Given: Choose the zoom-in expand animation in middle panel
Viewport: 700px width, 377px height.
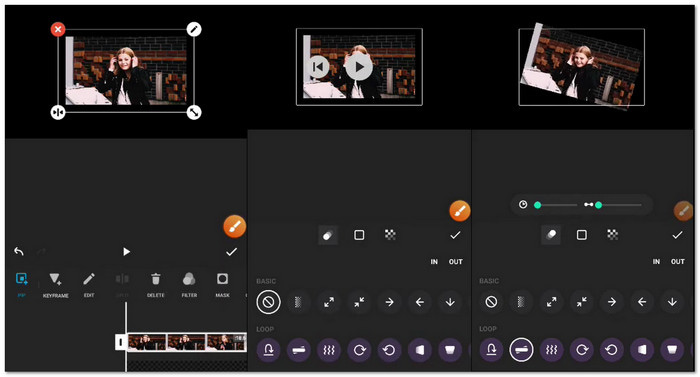Looking at the screenshot, I should pos(329,302).
